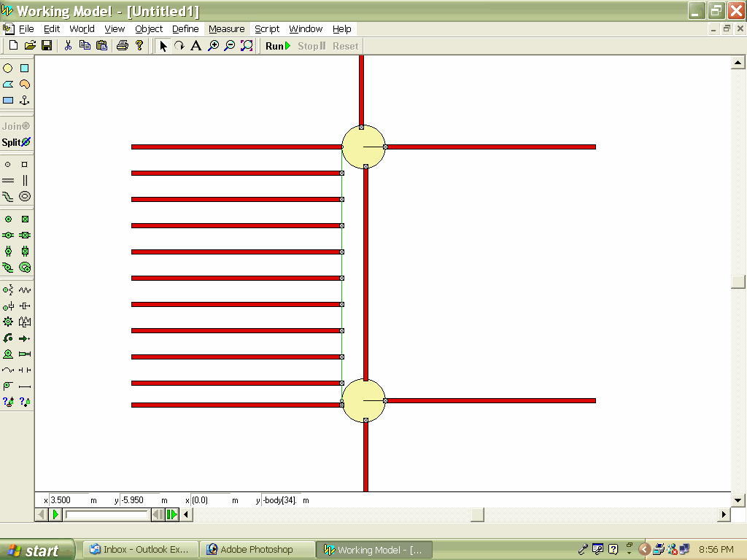Select the Pin joint tool
This screenshot has height=560, width=747.
pos(8,219)
